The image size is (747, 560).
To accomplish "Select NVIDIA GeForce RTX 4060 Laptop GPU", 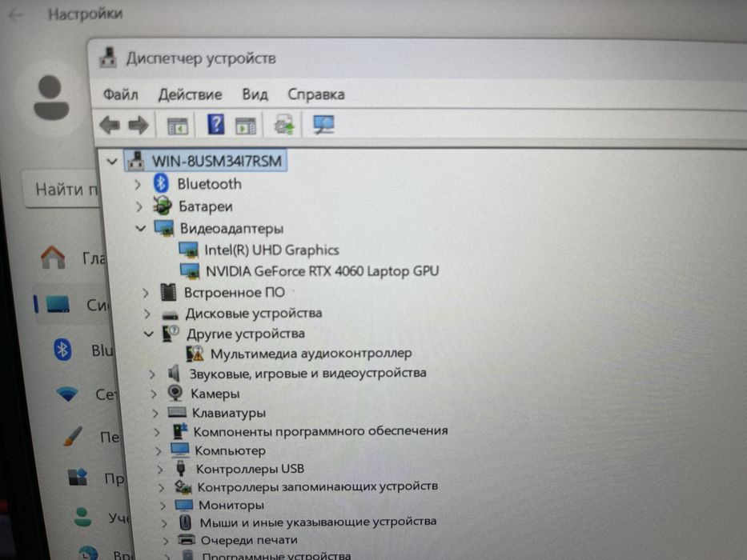I will (322, 271).
